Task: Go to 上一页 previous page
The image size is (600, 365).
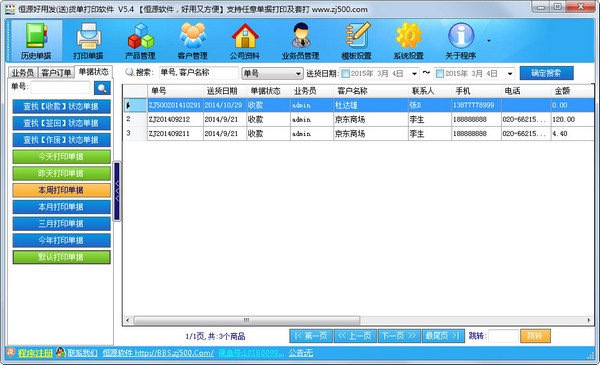Action: pos(355,336)
